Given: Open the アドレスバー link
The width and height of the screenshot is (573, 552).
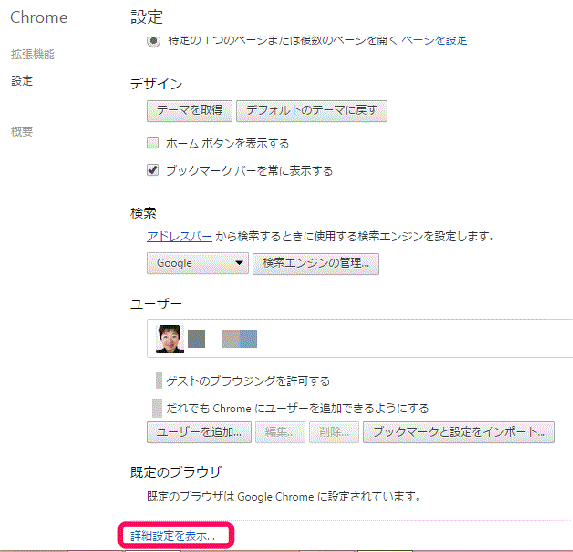Looking at the screenshot, I should click(179, 236).
